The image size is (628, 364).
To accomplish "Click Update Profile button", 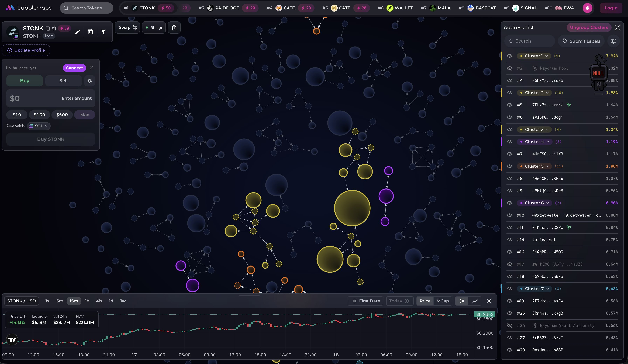I will 26,50.
